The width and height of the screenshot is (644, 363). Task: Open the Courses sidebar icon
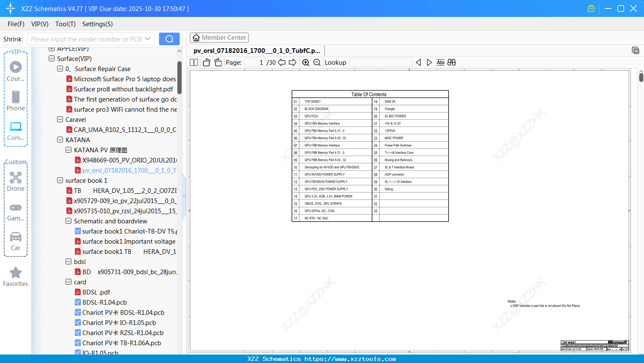(x=16, y=71)
